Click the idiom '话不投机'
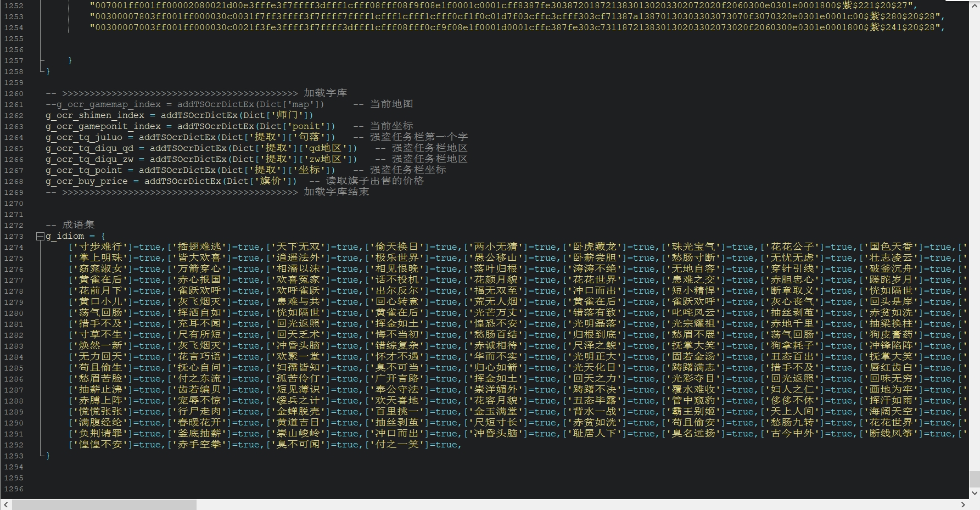Screen dimensions: 980x510 point(397,280)
